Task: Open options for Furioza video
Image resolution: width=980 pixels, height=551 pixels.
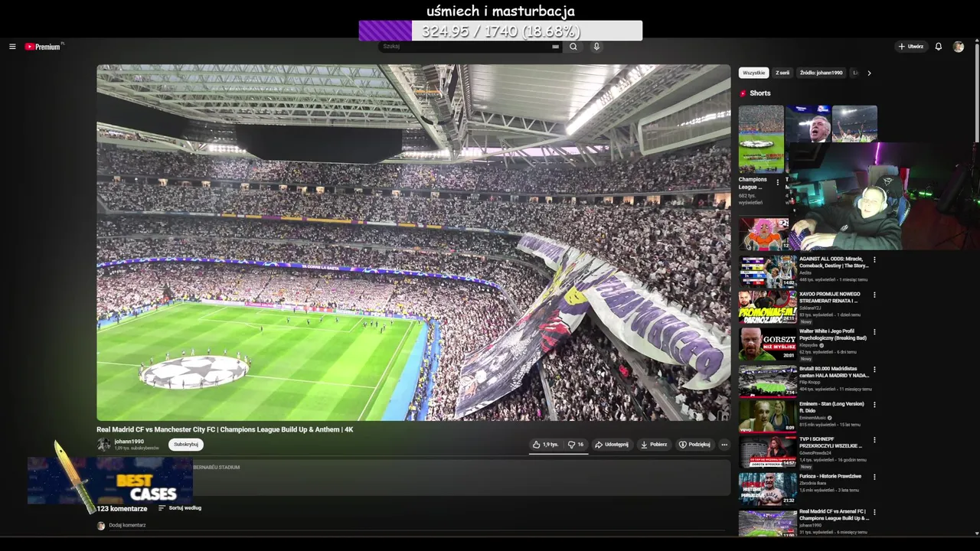Action: (x=874, y=476)
